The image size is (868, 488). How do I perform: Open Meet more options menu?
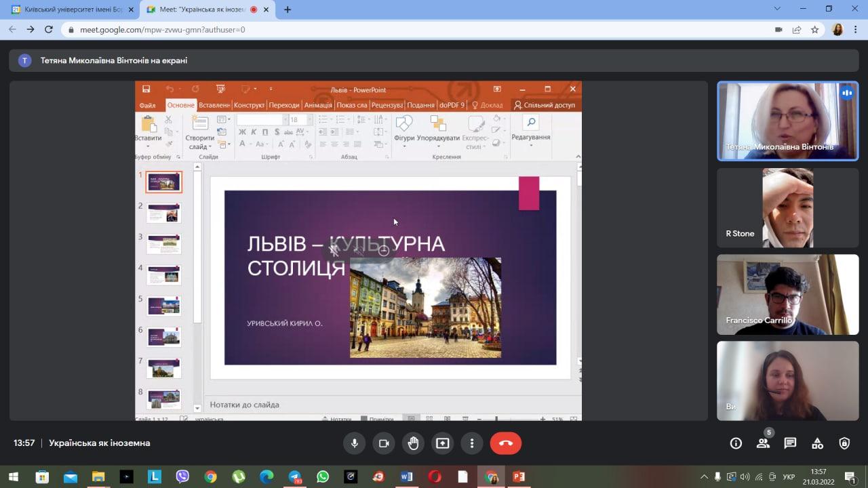tap(472, 443)
